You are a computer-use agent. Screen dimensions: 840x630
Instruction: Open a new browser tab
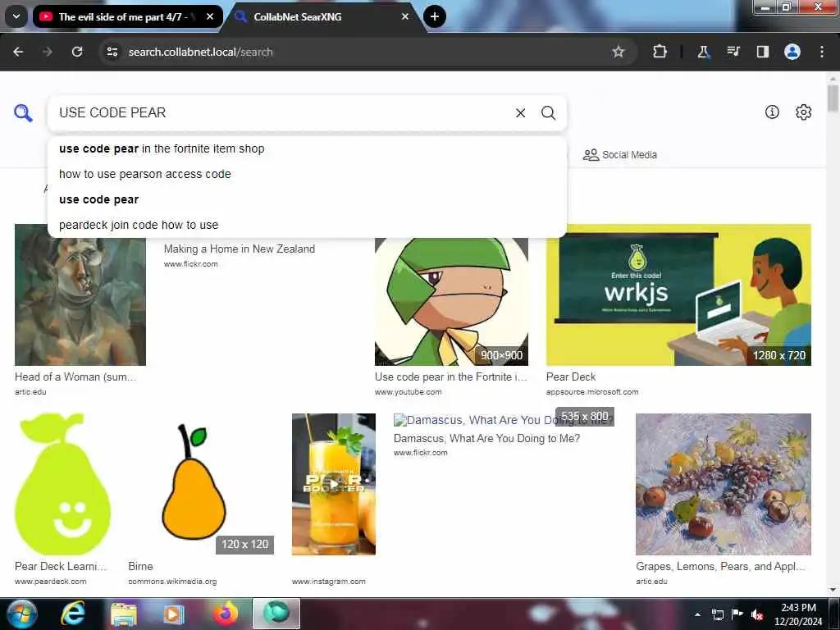point(435,16)
